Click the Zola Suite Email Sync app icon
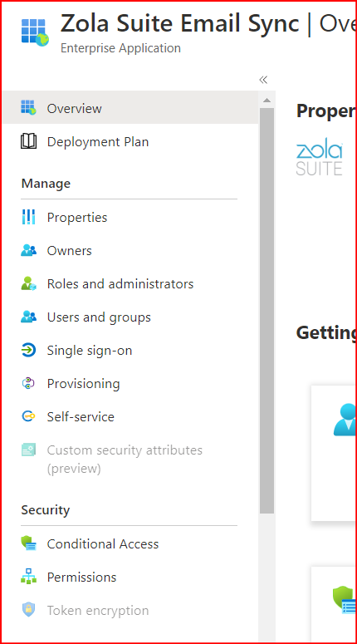The image size is (357, 644). pyautogui.click(x=36, y=32)
